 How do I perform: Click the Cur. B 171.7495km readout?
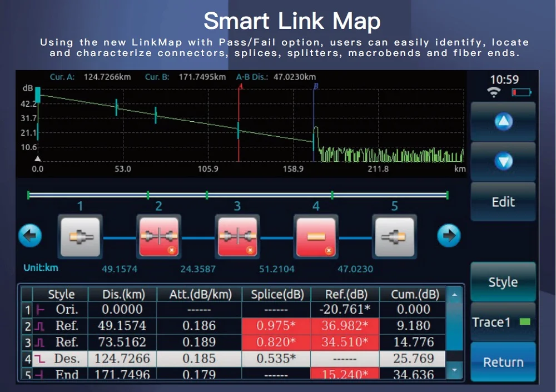pos(185,77)
